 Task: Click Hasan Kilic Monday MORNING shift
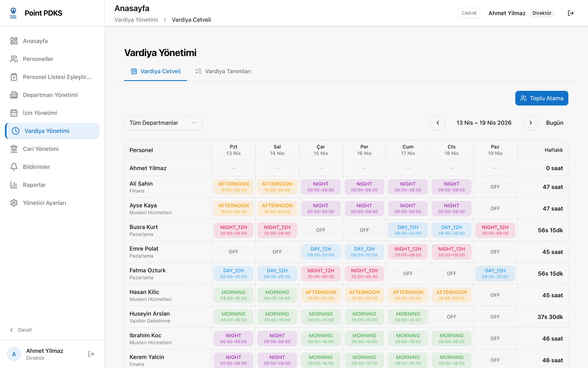[233, 295]
